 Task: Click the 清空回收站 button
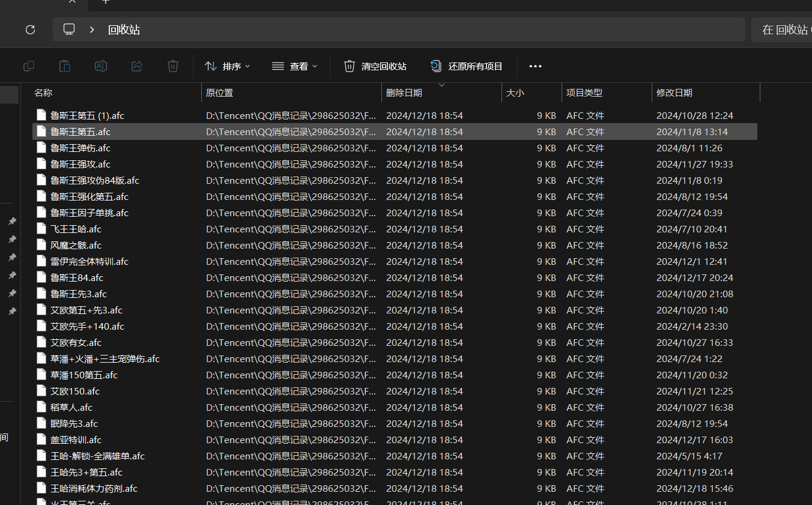pyautogui.click(x=375, y=66)
